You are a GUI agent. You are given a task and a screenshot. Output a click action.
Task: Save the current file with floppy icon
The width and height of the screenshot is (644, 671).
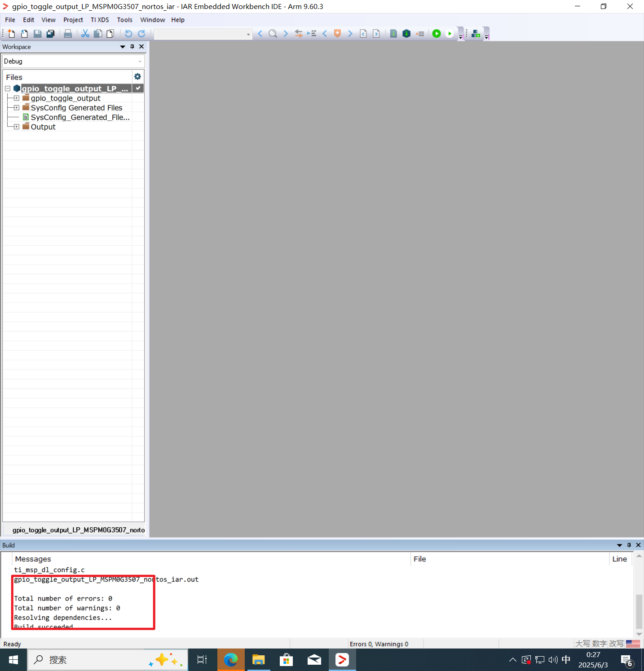pos(38,34)
